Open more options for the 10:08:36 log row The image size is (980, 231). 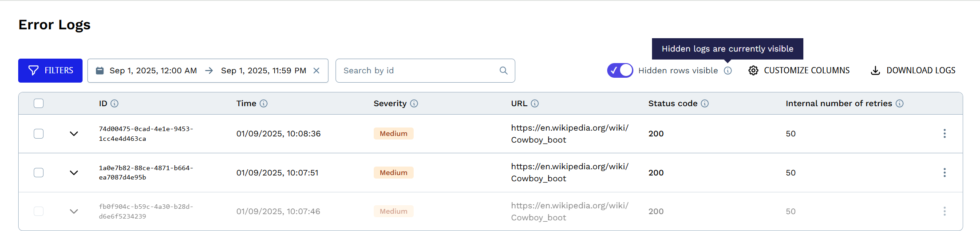944,134
